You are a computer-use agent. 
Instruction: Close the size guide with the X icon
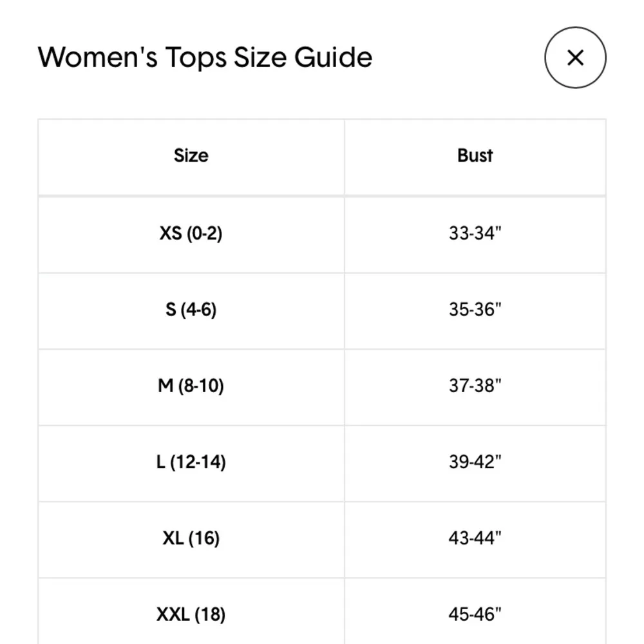click(x=575, y=57)
